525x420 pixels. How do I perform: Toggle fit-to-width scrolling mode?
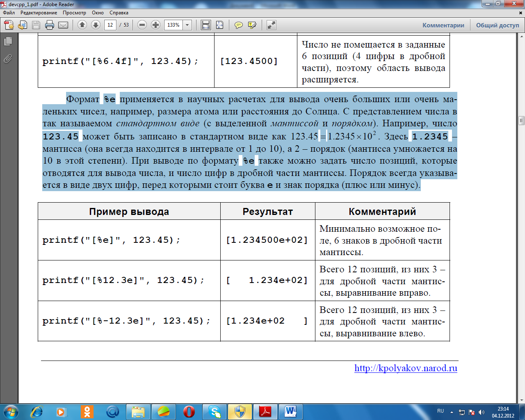point(205,25)
